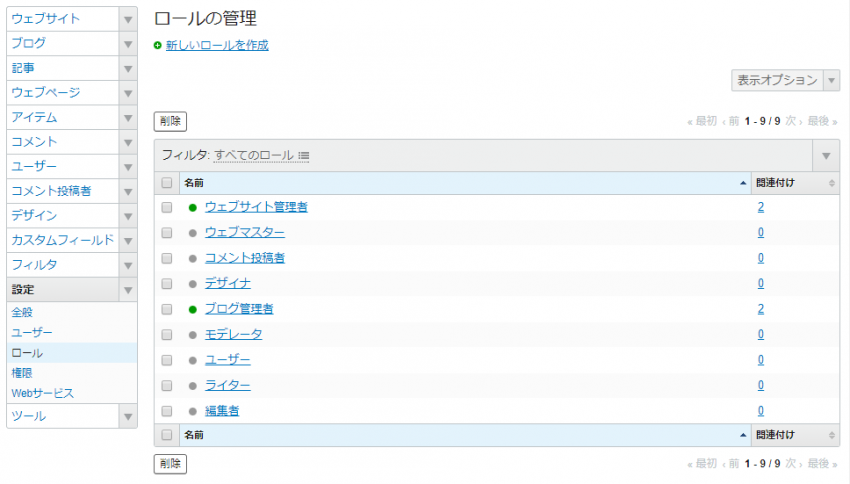Click sort arrow in top 名前 header

[x=743, y=183]
